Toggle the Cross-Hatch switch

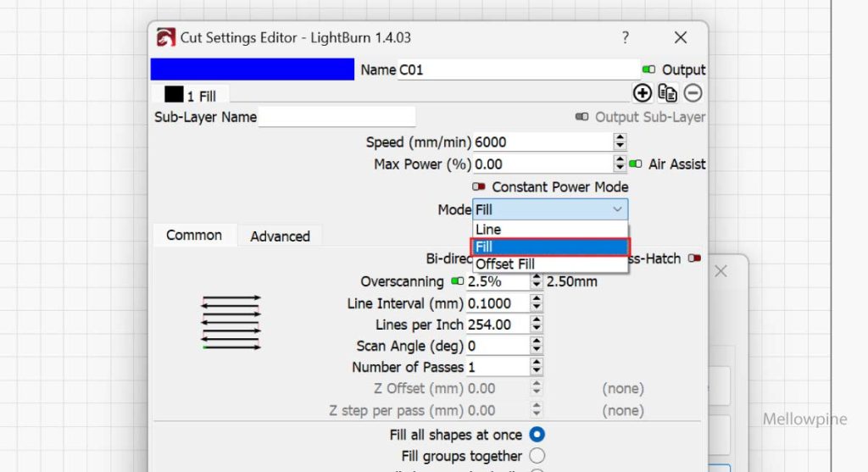pos(695,258)
